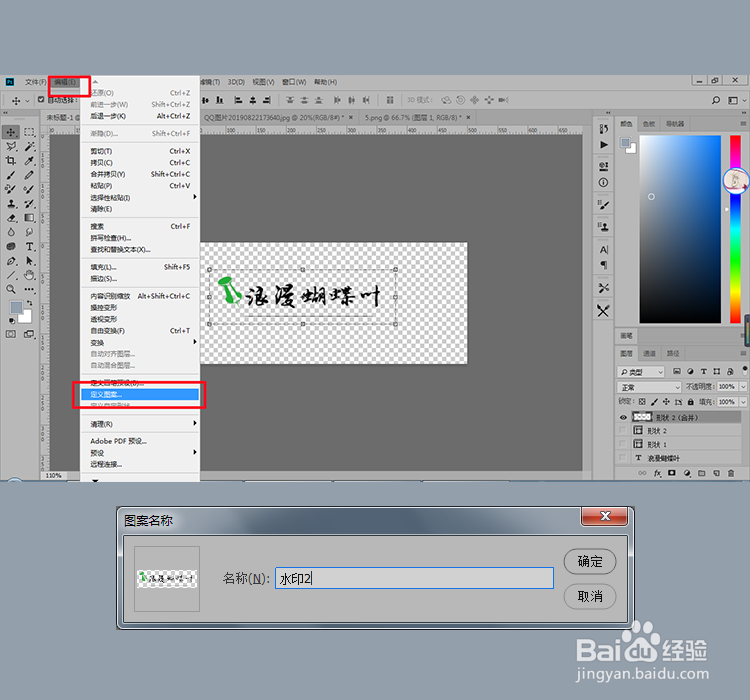Toggle the layer filter on/off switch
The height and width of the screenshot is (700, 750).
tap(745, 370)
